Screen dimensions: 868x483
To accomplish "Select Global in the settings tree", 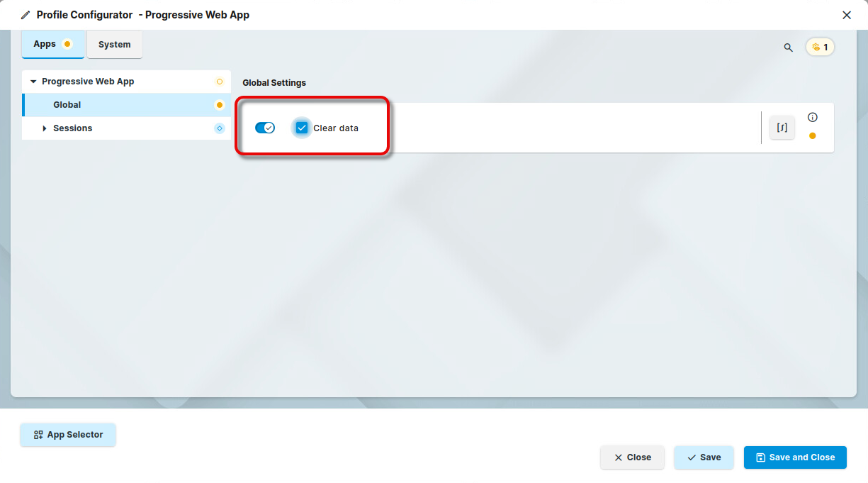I will click(x=67, y=105).
